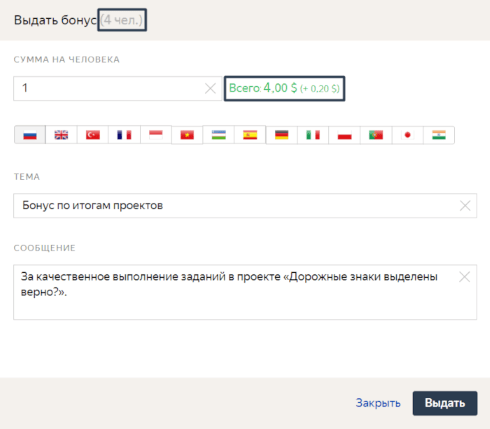
Task: Choose the French flag language
Action: 124,135
